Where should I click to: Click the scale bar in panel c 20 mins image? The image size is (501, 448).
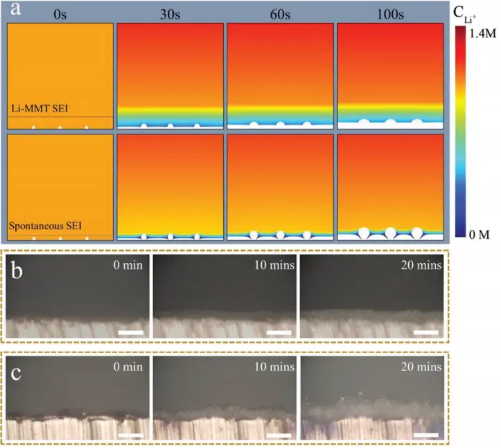(x=427, y=435)
